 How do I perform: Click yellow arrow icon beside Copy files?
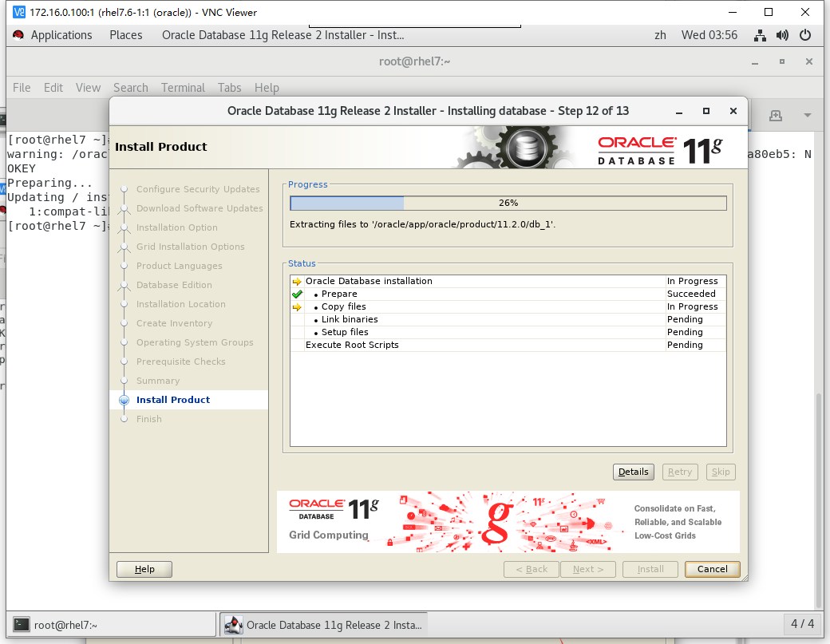pyautogui.click(x=297, y=307)
